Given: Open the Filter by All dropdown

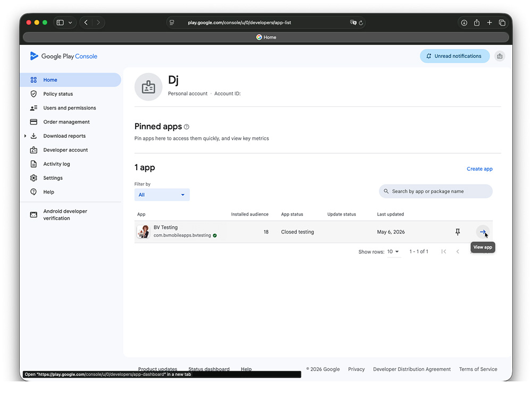Looking at the screenshot, I should [x=162, y=195].
